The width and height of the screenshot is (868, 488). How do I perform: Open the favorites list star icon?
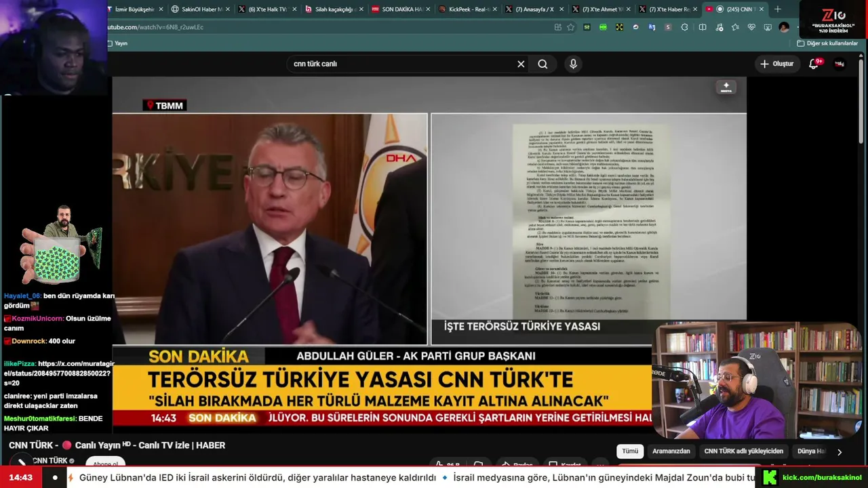(x=735, y=27)
